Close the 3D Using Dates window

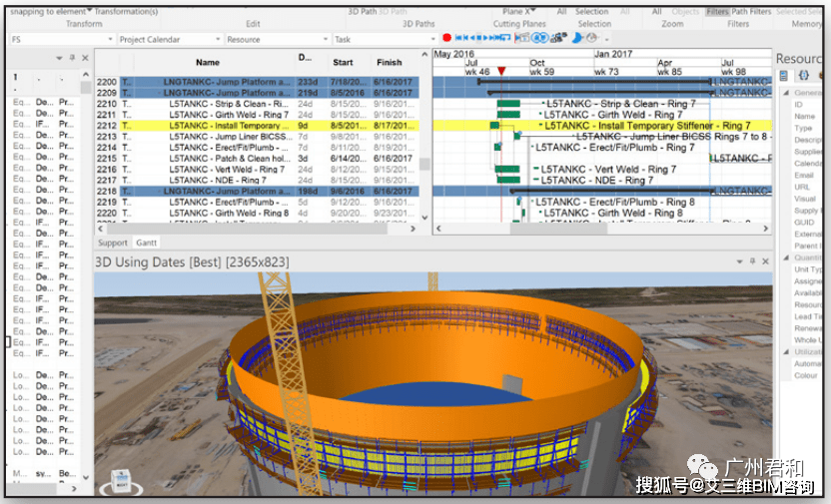(764, 260)
